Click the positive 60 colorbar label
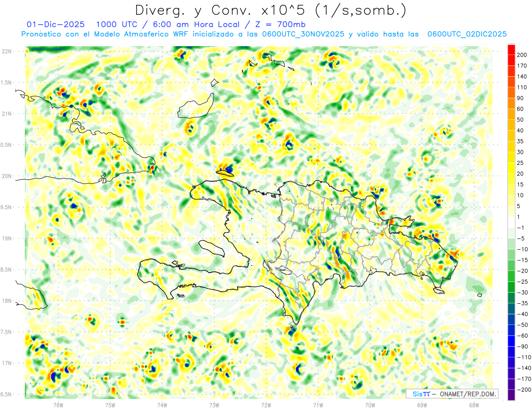532x411 pixels. coord(521,109)
